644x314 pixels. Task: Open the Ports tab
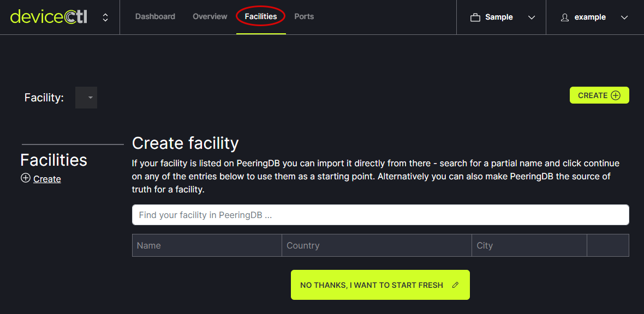click(x=304, y=16)
